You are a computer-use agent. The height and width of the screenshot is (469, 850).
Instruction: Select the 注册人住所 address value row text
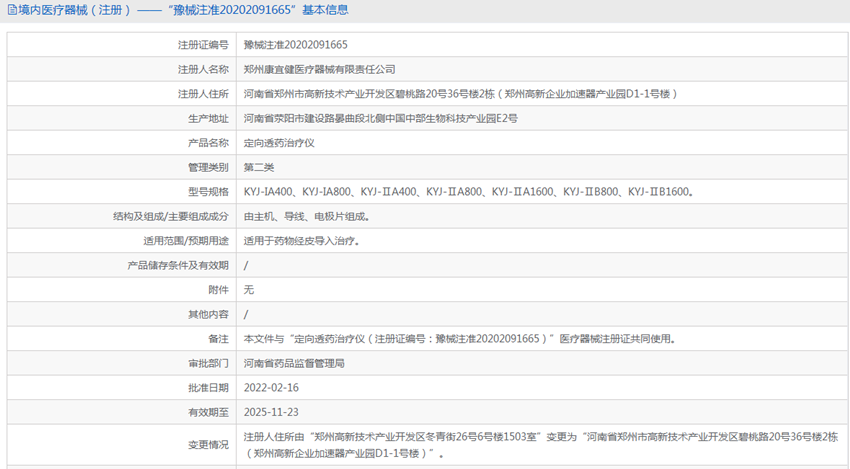click(461, 94)
